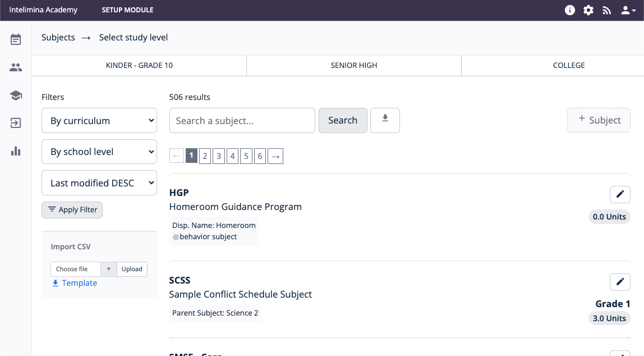Screen dimensions: 644x356
Task: Open the settings gear icon
Action: coord(588,10)
